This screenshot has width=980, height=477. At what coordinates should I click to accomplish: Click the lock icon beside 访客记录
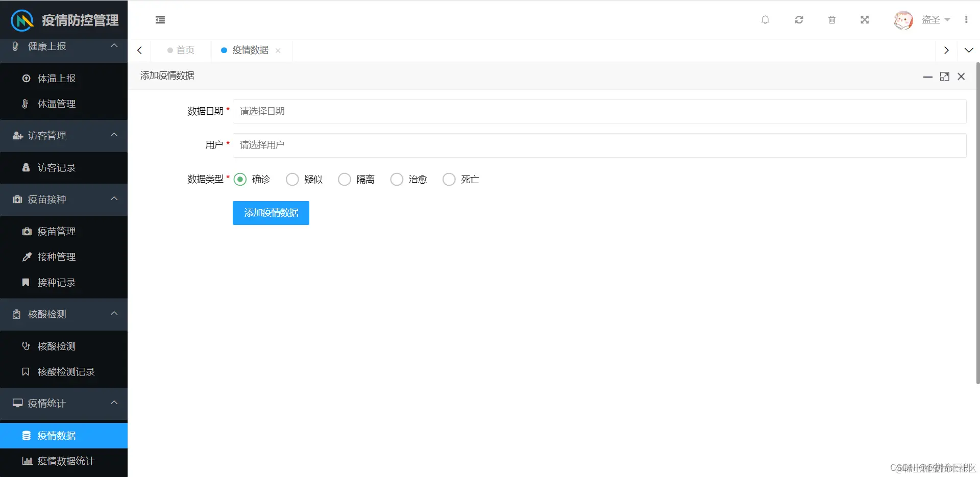[26, 167]
